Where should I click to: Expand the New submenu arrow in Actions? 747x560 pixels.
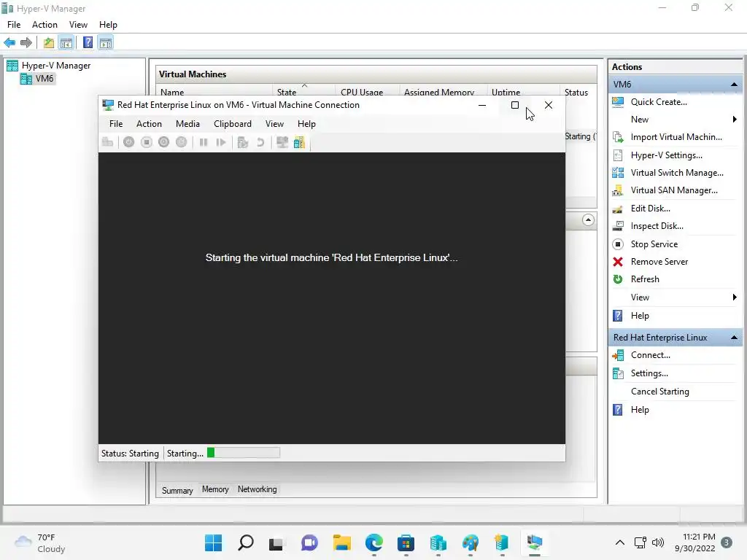(x=735, y=120)
